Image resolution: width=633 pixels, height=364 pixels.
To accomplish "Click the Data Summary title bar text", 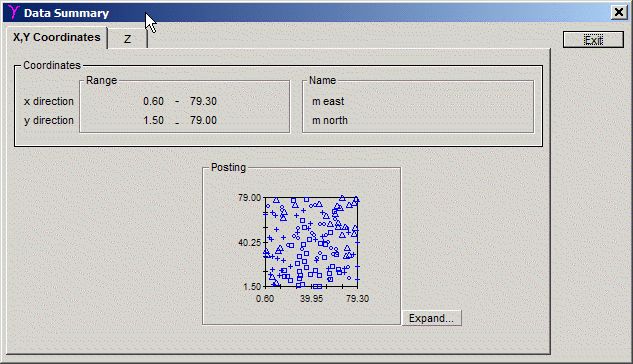I will 66,13.
